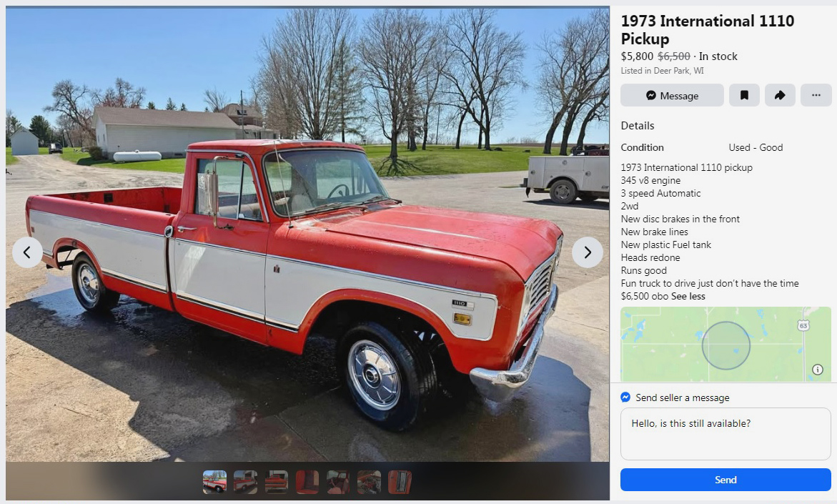
Task: Select the last photo thumbnail
Action: [400, 482]
